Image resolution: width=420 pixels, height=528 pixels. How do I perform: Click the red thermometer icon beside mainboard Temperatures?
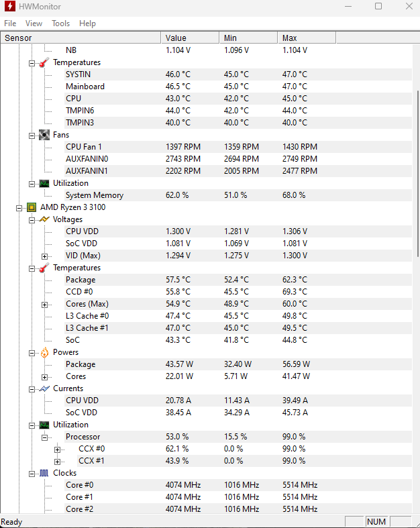coord(44,62)
